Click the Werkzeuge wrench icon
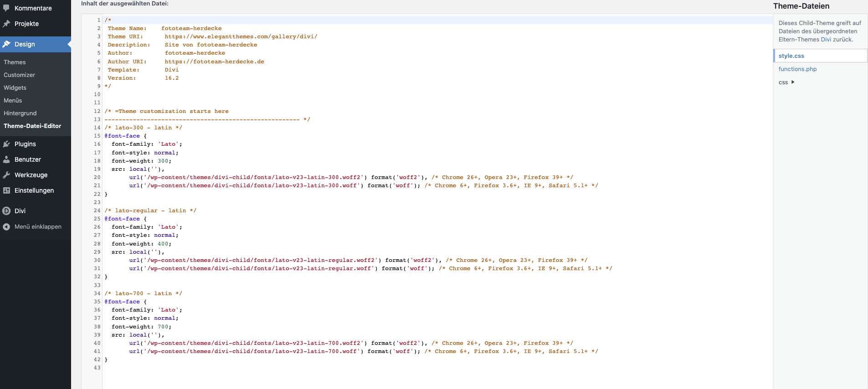 [6, 175]
